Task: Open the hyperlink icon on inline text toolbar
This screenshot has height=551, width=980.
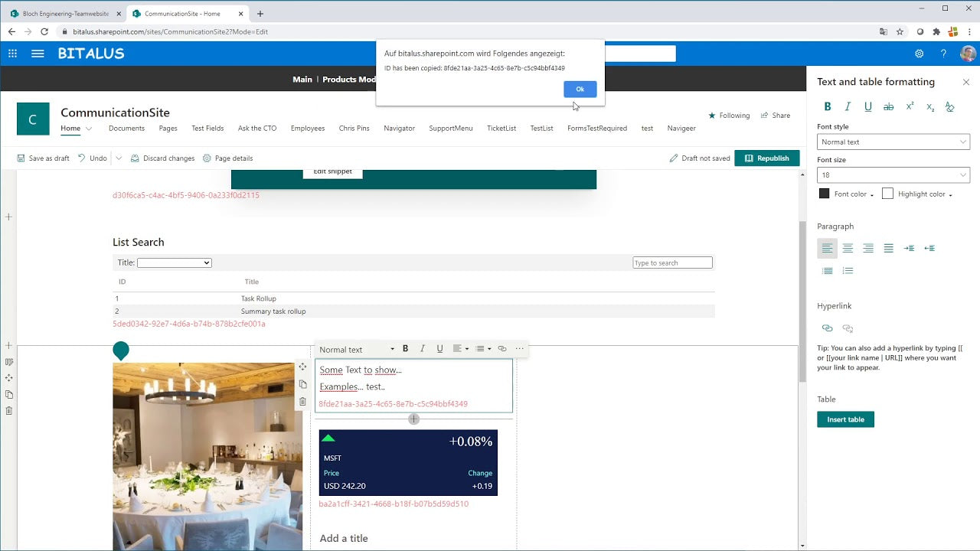Action: [x=502, y=349]
